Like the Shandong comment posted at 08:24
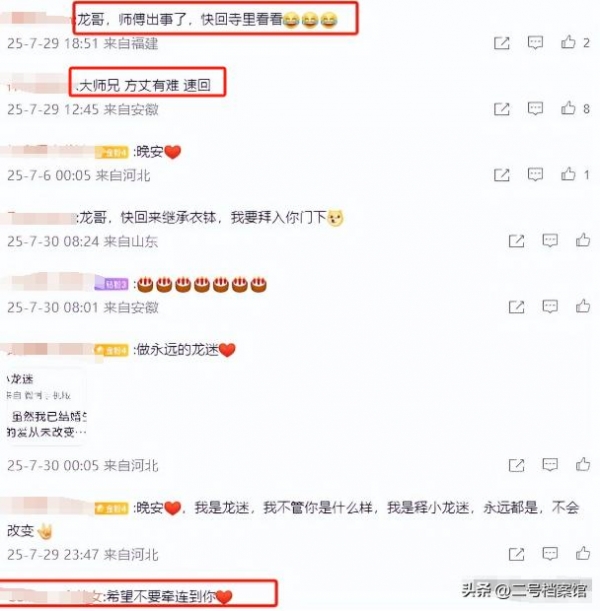 pyautogui.click(x=583, y=240)
